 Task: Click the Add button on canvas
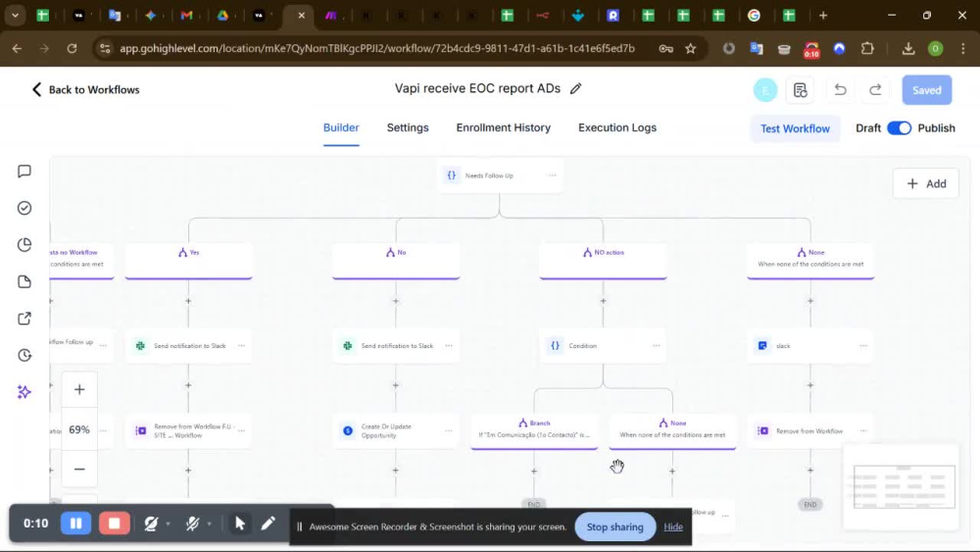(x=926, y=183)
